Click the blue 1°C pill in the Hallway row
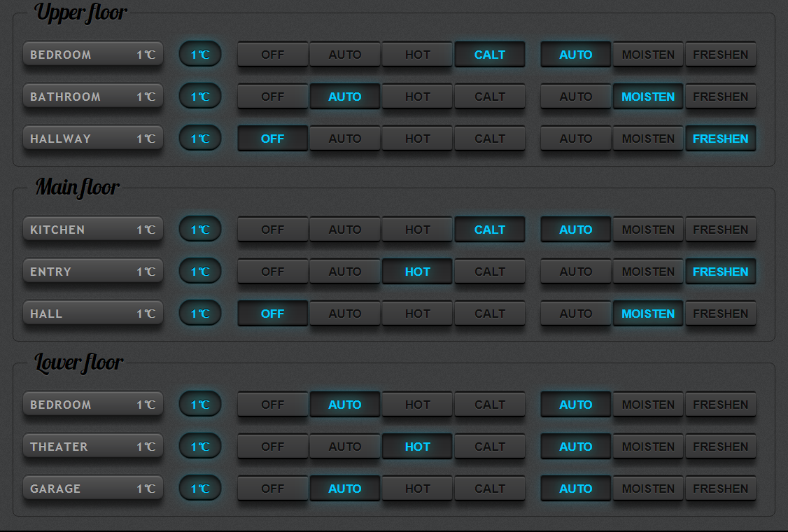 (200, 139)
